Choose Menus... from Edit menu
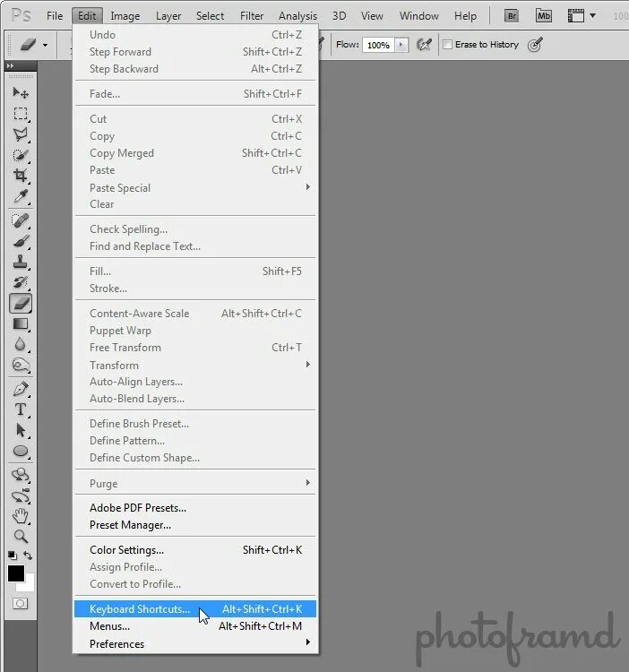Viewport: 629px width, 672px height. click(x=195, y=626)
